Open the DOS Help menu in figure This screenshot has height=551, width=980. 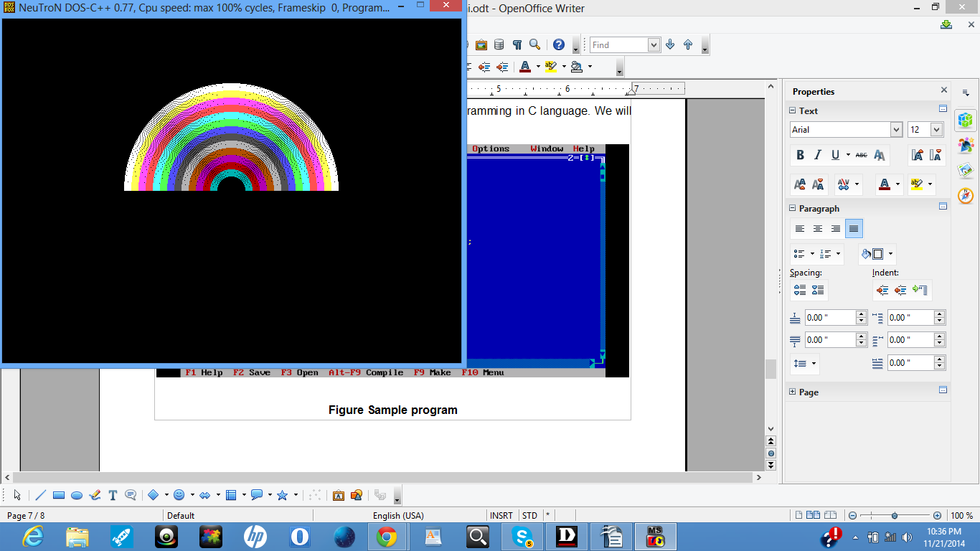click(x=583, y=149)
